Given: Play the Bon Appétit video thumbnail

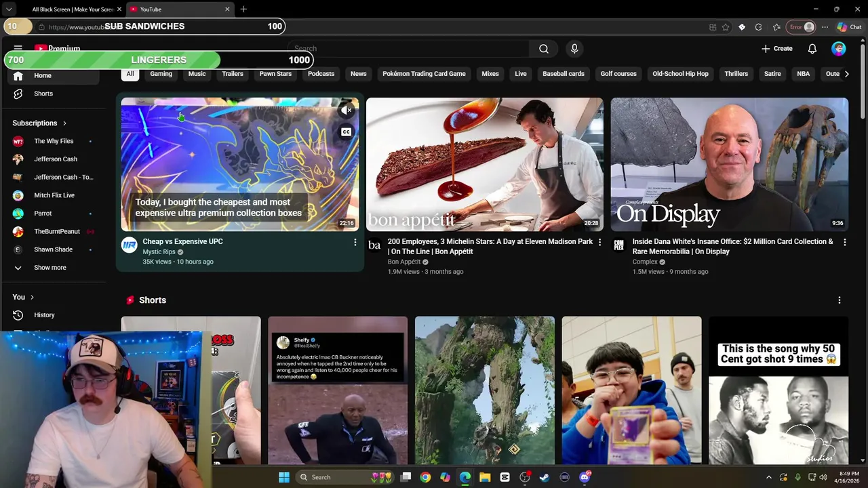Looking at the screenshot, I should click(484, 165).
